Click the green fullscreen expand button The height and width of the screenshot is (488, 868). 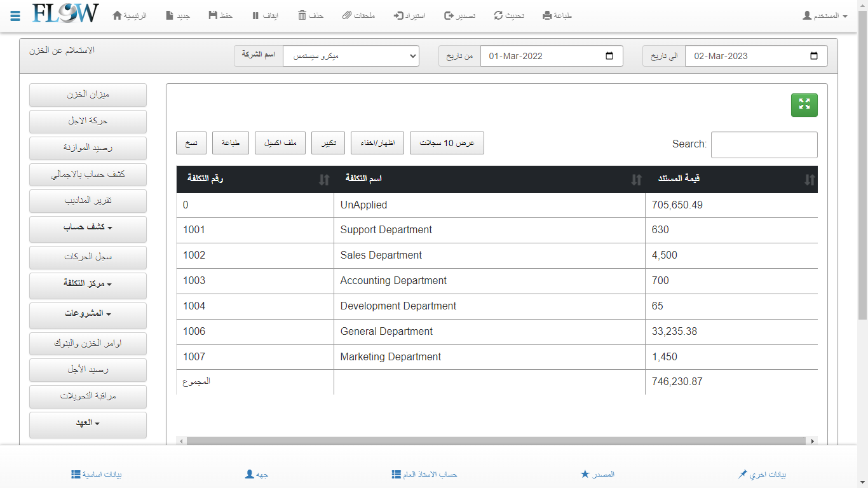click(804, 105)
